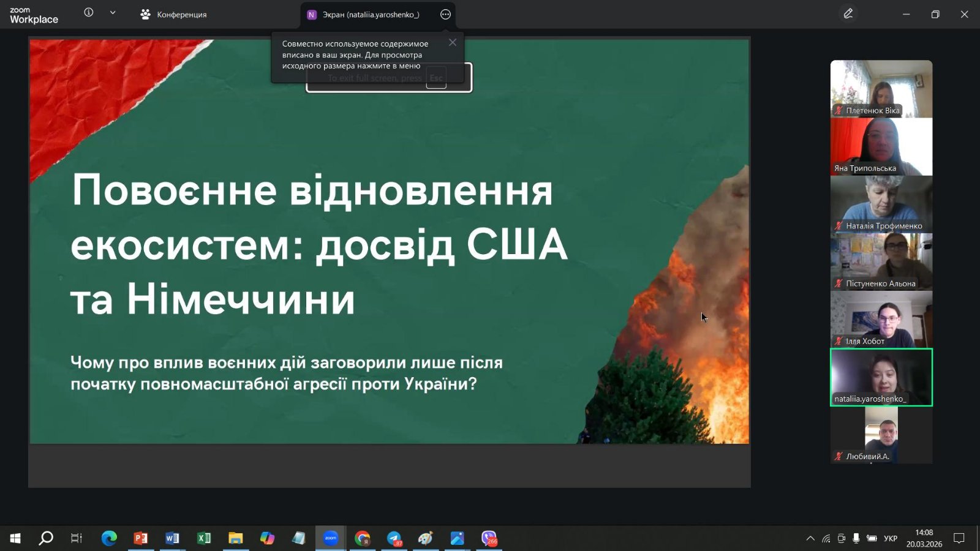Click the Ілля Хобот participant tile
The height and width of the screenshot is (551, 980).
click(x=881, y=319)
